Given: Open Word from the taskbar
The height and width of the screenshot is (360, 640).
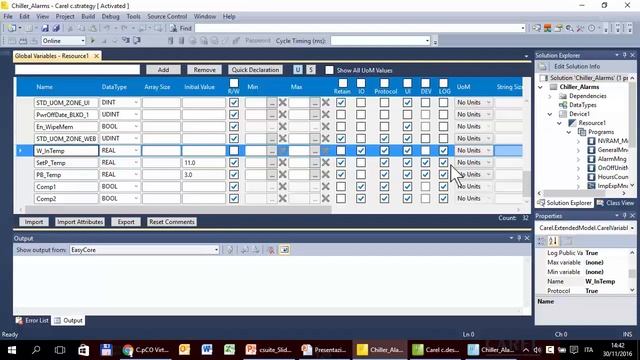Looking at the screenshot, I should tap(207, 350).
